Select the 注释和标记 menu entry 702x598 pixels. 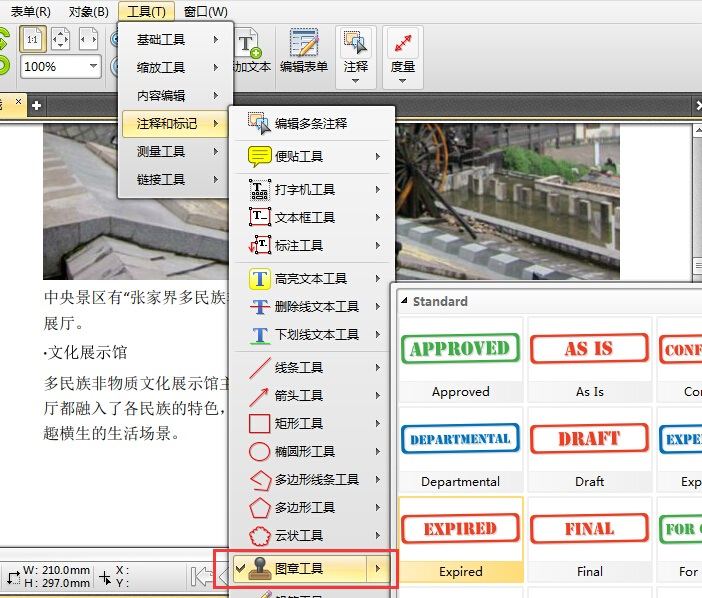(175, 124)
